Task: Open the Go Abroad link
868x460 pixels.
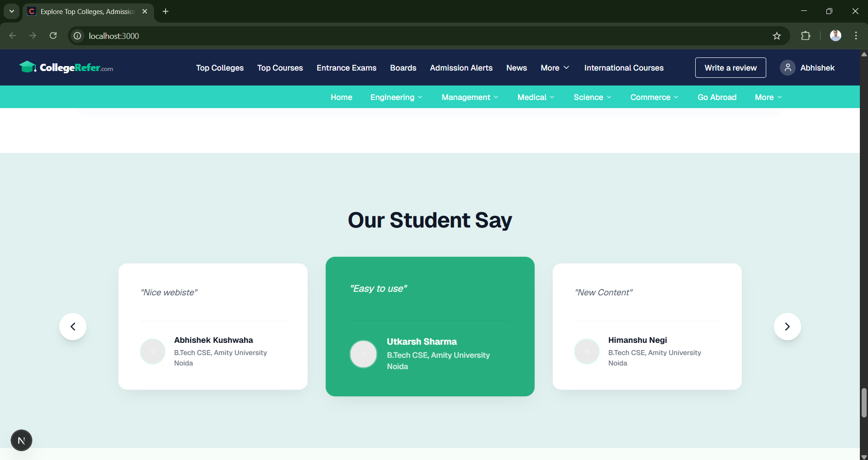Action: (x=717, y=97)
